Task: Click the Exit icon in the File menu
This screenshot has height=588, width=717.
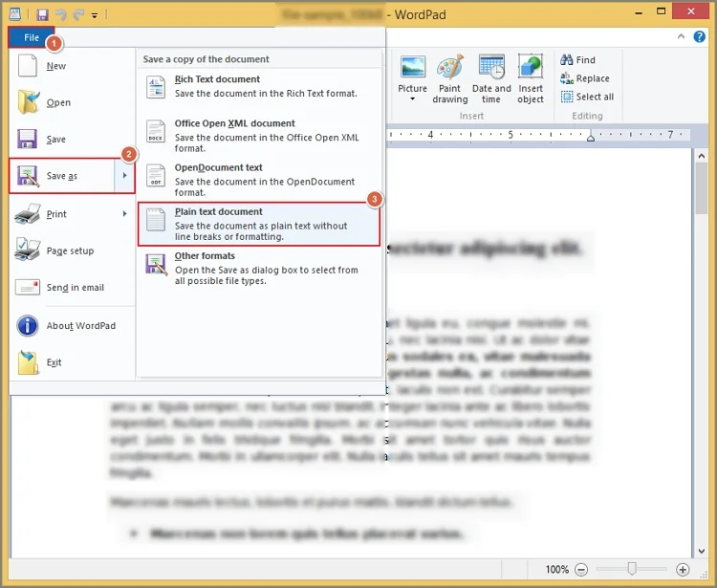Action: coord(28,362)
